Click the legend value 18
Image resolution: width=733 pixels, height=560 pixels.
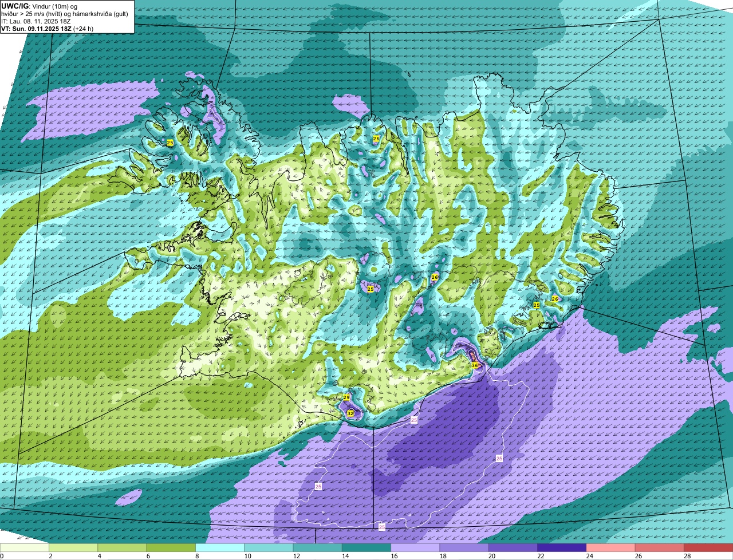[x=443, y=556]
